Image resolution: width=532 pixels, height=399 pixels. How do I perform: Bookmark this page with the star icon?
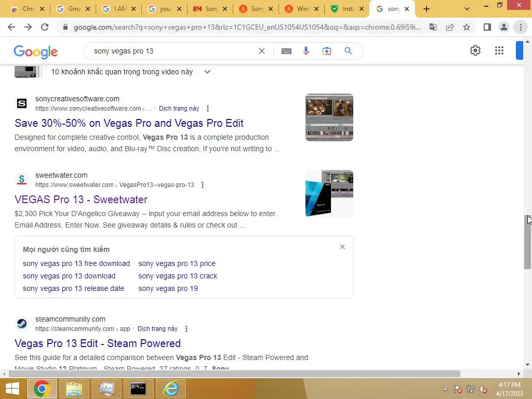[x=467, y=27]
